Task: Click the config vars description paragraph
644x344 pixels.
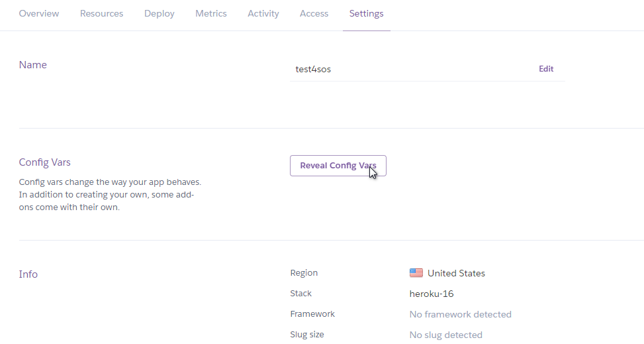Action: coord(110,195)
